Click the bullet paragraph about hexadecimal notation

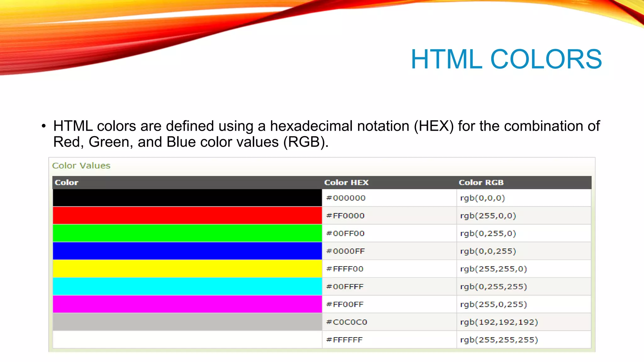[x=326, y=134]
